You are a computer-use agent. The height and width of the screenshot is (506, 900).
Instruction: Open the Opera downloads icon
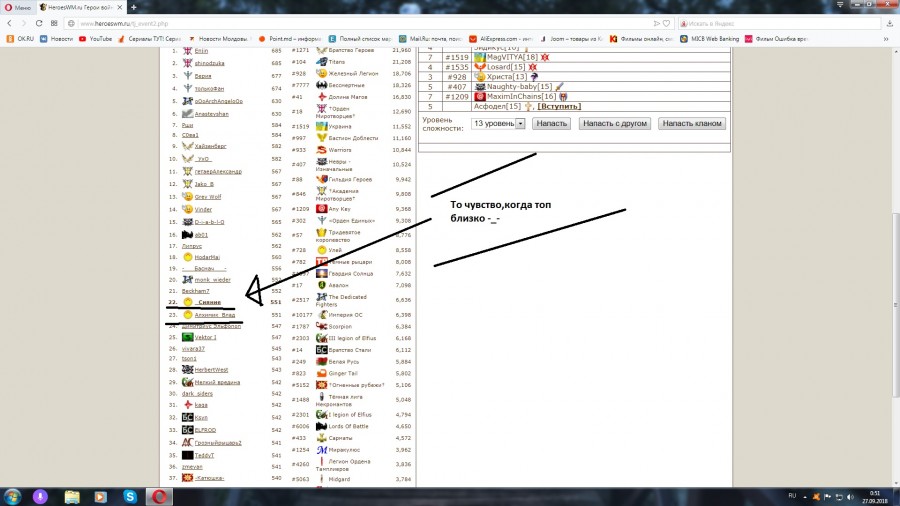[x=890, y=24]
